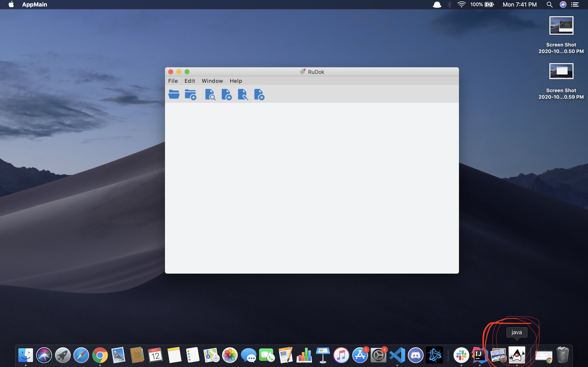Viewport: 588px width, 367px height.
Task: Open the AppMain menu in the menu bar
Action: point(35,4)
